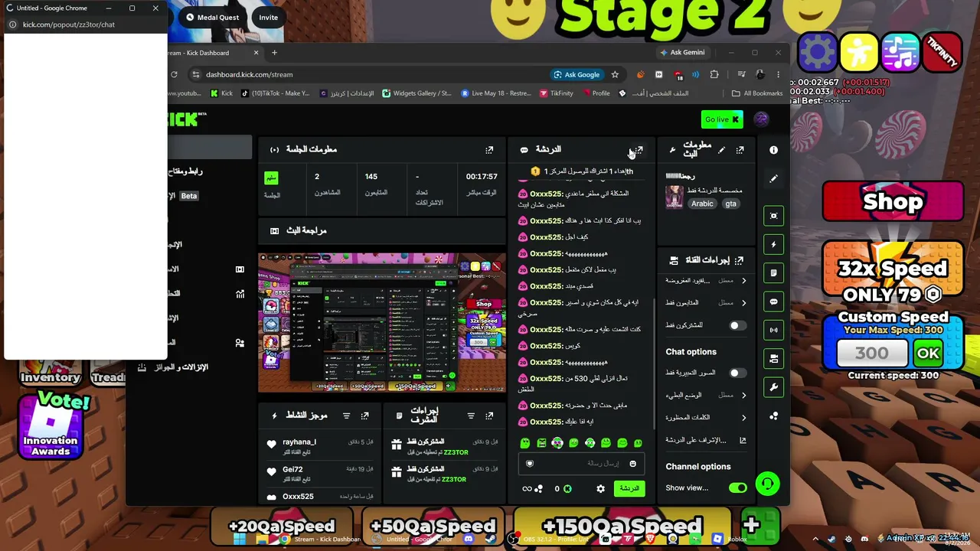Expand the first channel actions row chevron
The image size is (980, 551).
[743, 281]
